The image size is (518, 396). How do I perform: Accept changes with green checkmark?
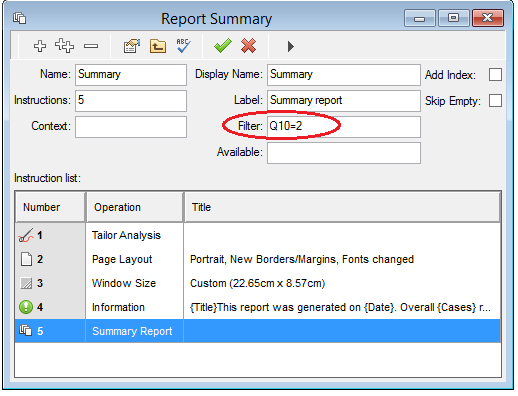point(223,46)
